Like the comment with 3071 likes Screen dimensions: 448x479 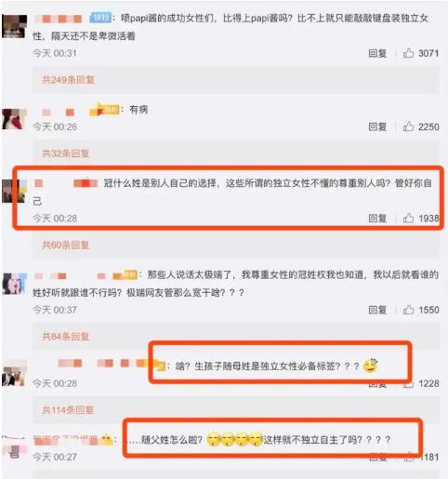(x=408, y=53)
